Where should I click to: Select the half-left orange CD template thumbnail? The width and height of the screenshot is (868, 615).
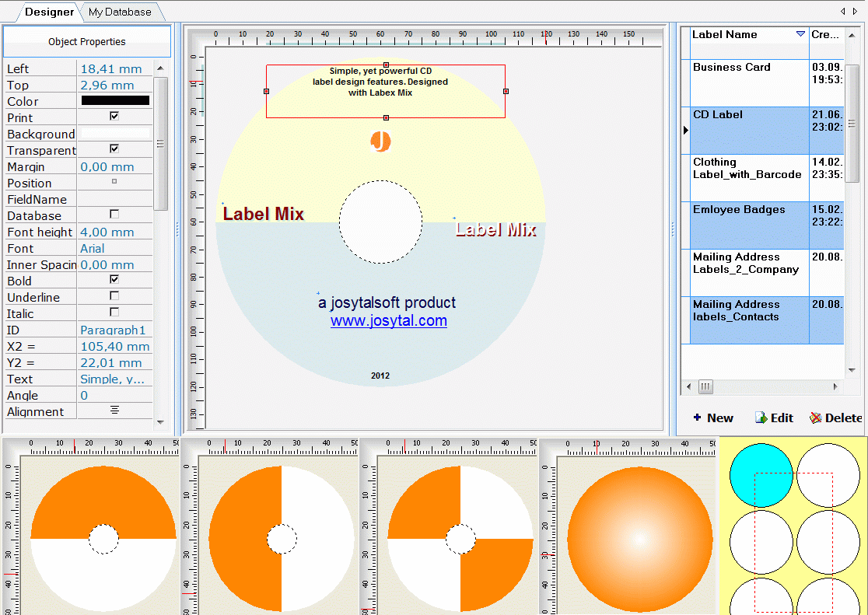coord(282,539)
